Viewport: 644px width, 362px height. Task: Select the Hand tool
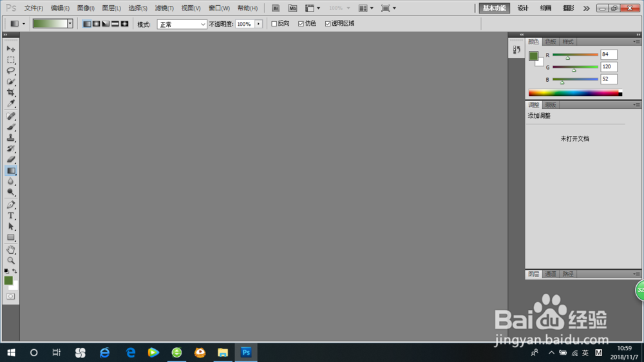[11, 250]
